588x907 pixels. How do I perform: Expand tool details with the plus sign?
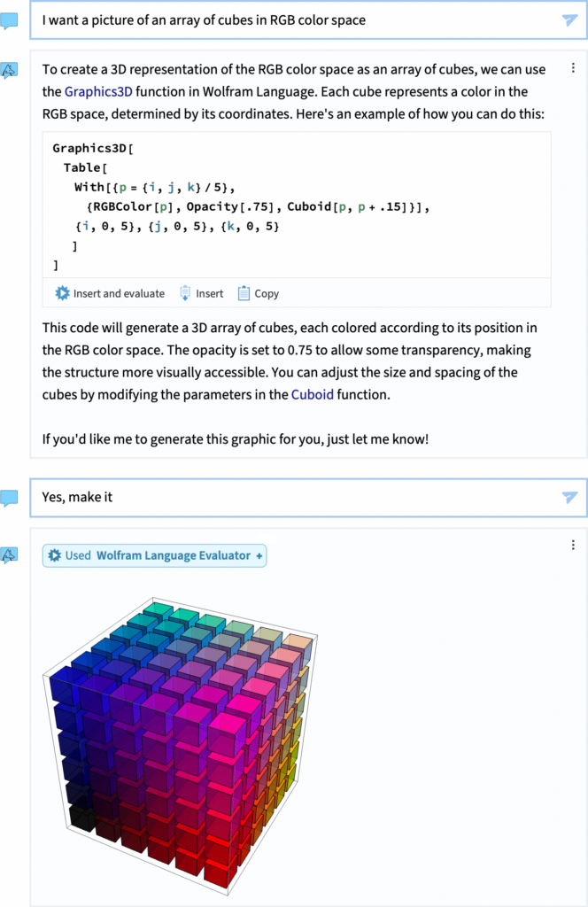click(259, 555)
